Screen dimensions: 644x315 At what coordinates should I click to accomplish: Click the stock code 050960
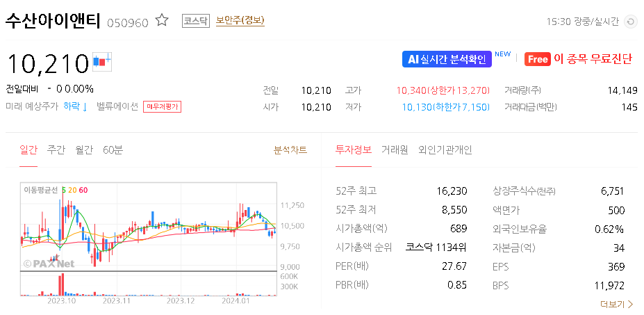coord(128,23)
